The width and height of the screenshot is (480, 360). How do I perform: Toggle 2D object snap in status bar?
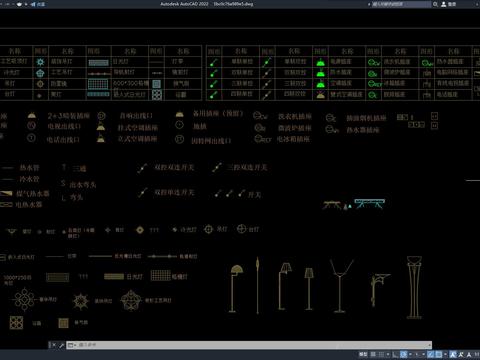tap(438, 354)
